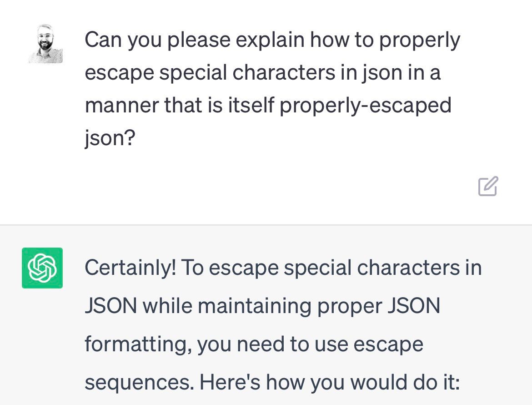Click the user's profile avatar photo
Viewport: 532px width, 405px height.
(45, 44)
